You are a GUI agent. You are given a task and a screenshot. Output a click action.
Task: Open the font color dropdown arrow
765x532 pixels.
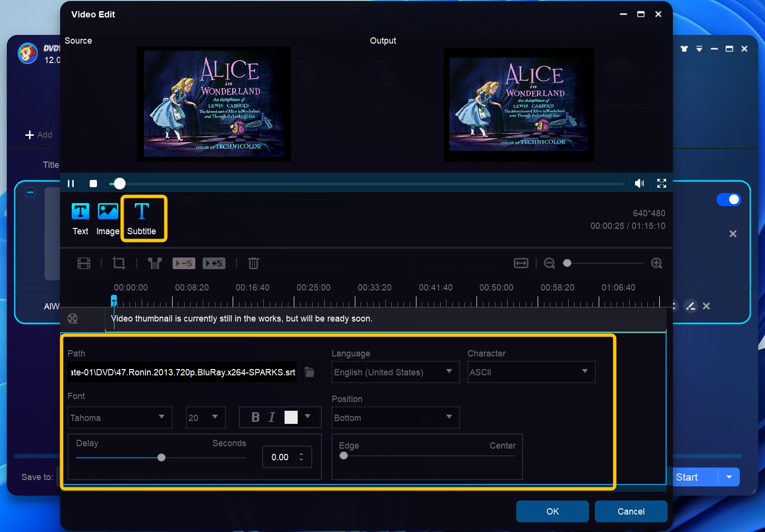coord(307,417)
